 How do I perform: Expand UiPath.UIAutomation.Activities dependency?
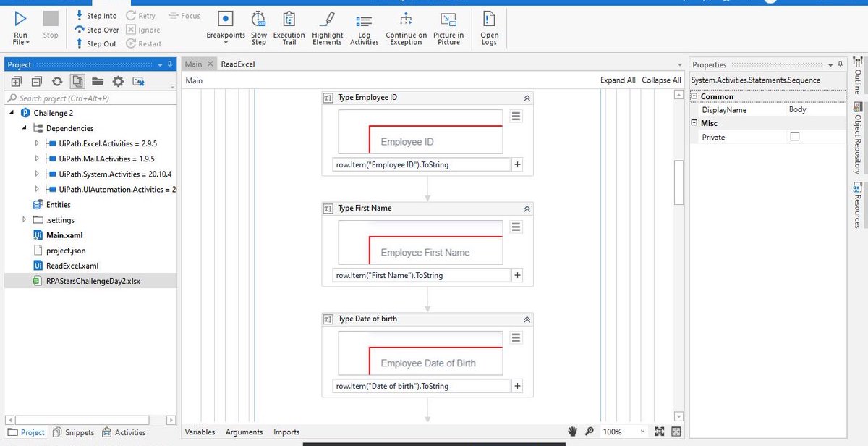37,189
